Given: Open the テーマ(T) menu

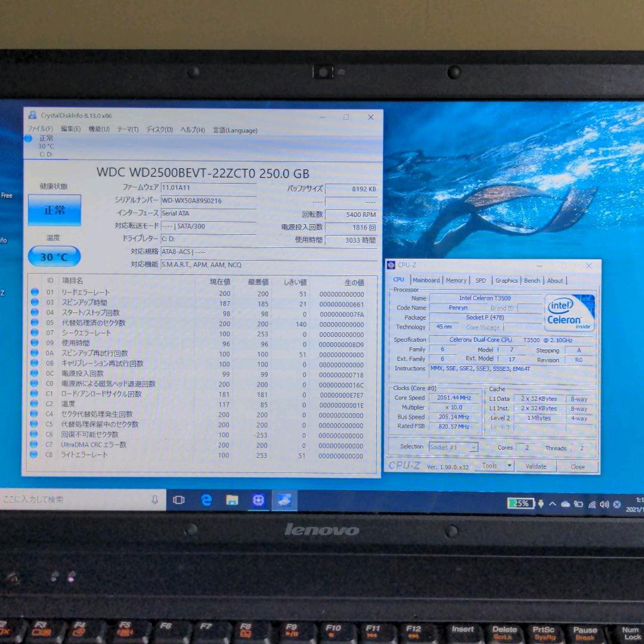Looking at the screenshot, I should point(128,129).
